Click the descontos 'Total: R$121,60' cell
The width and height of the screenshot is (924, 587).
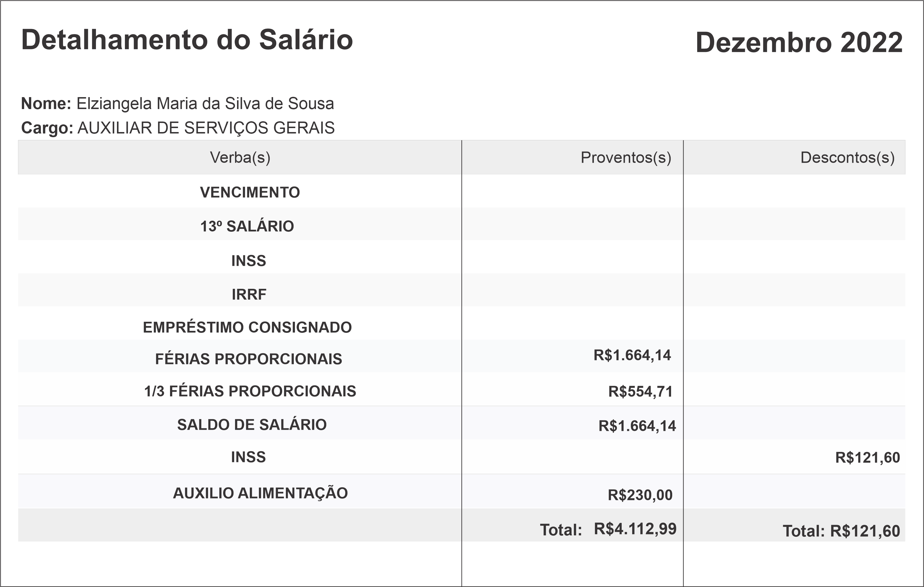point(841,531)
